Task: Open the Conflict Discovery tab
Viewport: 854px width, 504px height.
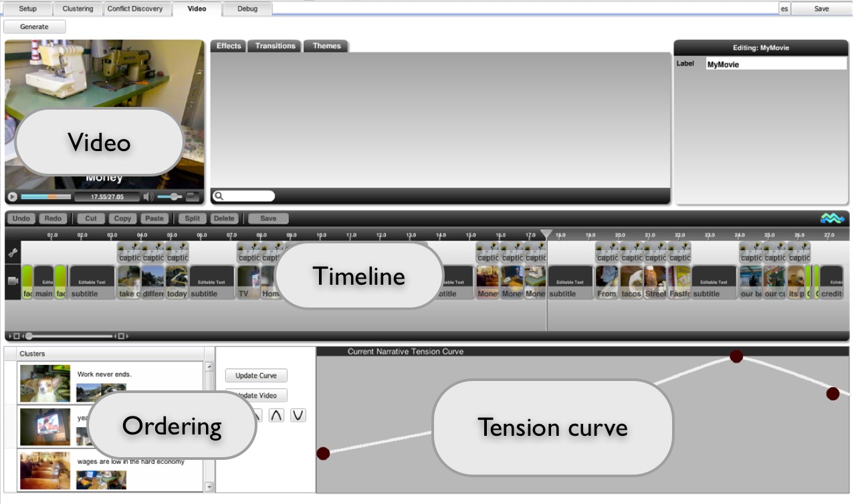Action: click(x=135, y=9)
